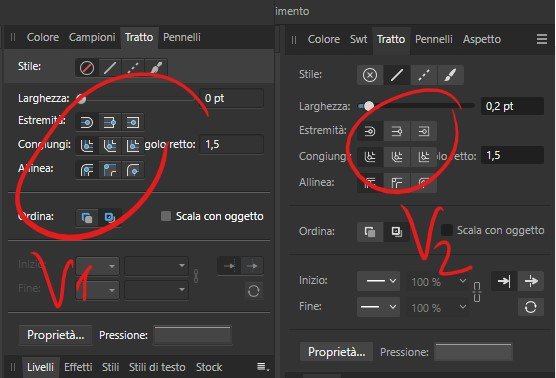Pick the round cap icon in V1 panel
Viewport: 556px width, 378px height.
click(87, 123)
